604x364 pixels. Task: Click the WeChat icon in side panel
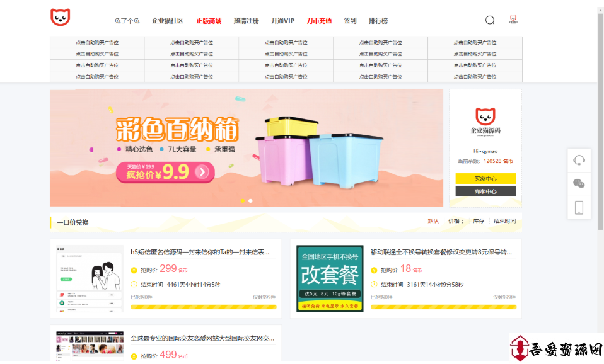click(x=579, y=184)
